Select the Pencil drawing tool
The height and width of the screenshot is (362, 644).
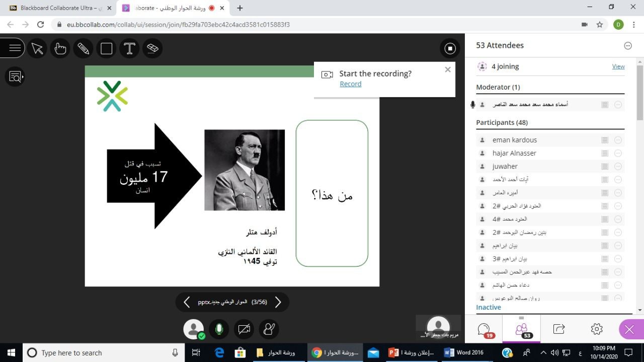tap(83, 48)
